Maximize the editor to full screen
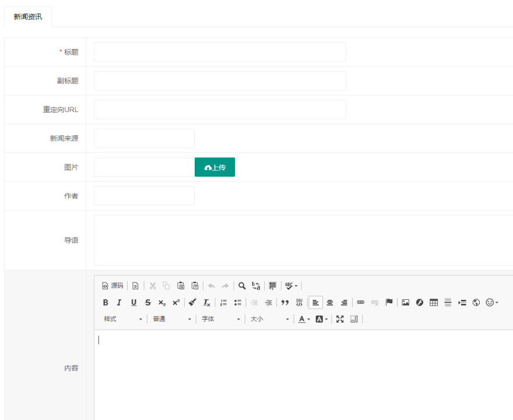This screenshot has height=420, width=513. [x=340, y=319]
